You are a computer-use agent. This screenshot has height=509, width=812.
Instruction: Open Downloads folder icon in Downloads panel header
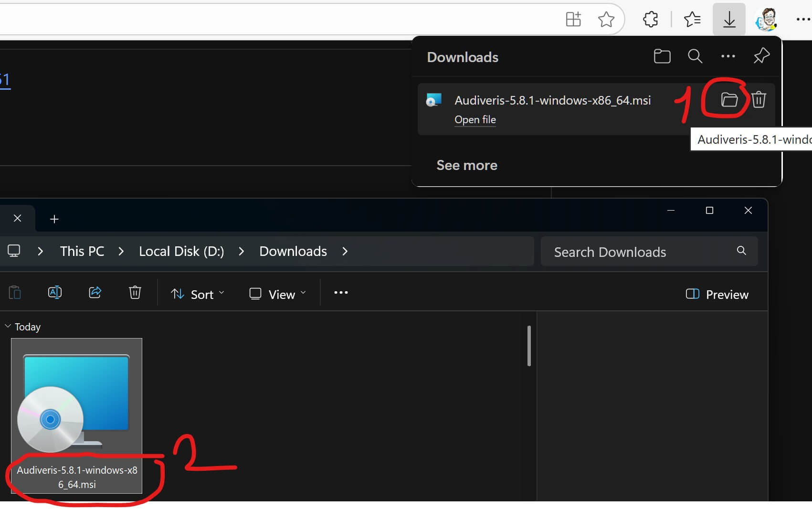click(662, 56)
